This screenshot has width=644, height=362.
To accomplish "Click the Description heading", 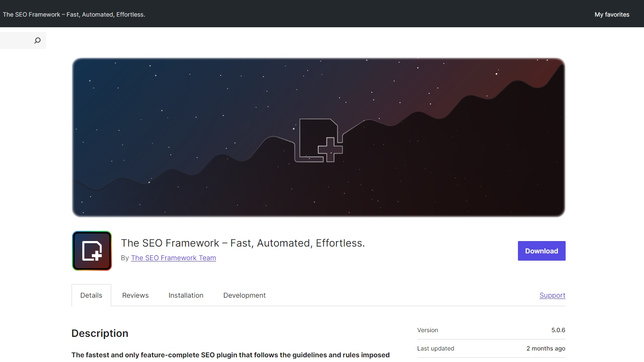I will pyautogui.click(x=100, y=333).
